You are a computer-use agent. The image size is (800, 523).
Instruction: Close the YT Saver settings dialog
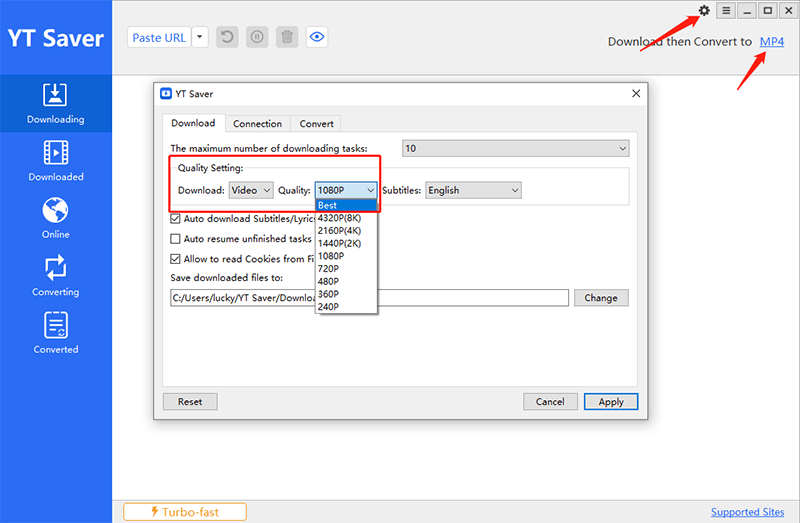pos(636,93)
